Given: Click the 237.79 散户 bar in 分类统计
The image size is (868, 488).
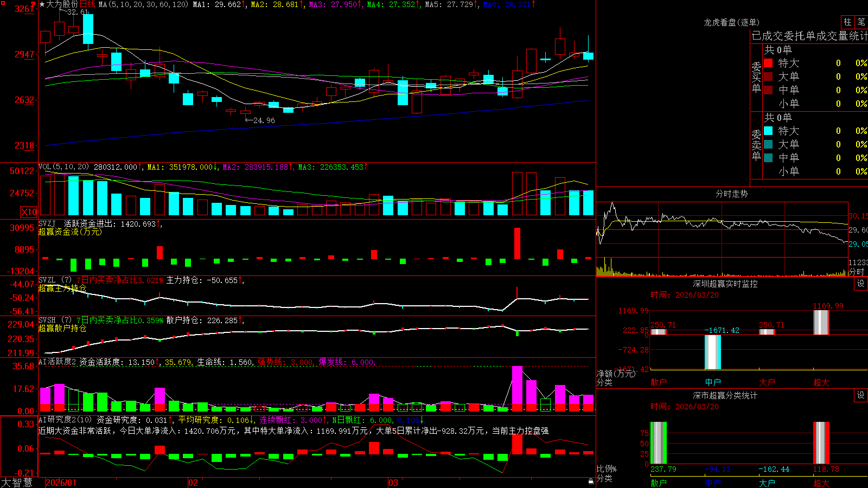Looking at the screenshot, I should point(659,443).
